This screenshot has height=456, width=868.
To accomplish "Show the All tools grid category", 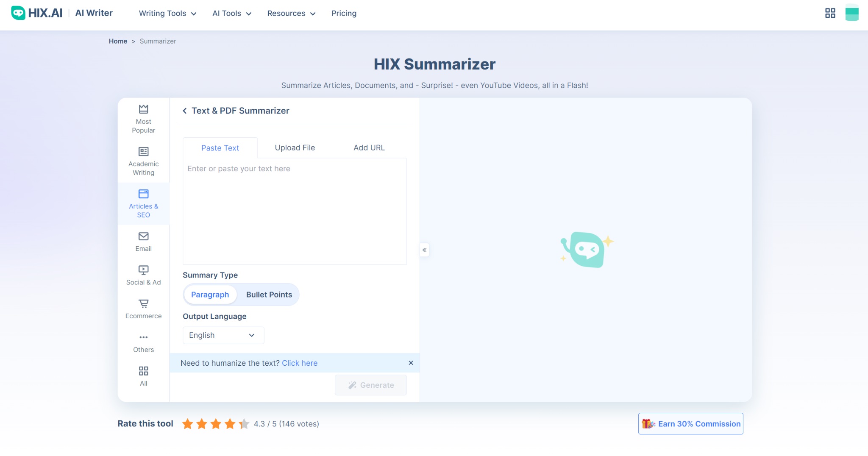I will coord(143,377).
